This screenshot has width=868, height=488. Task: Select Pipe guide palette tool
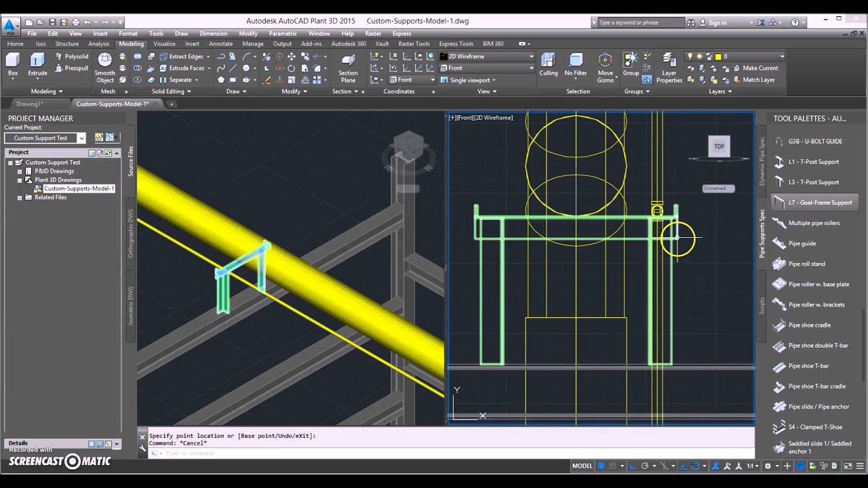click(x=802, y=243)
